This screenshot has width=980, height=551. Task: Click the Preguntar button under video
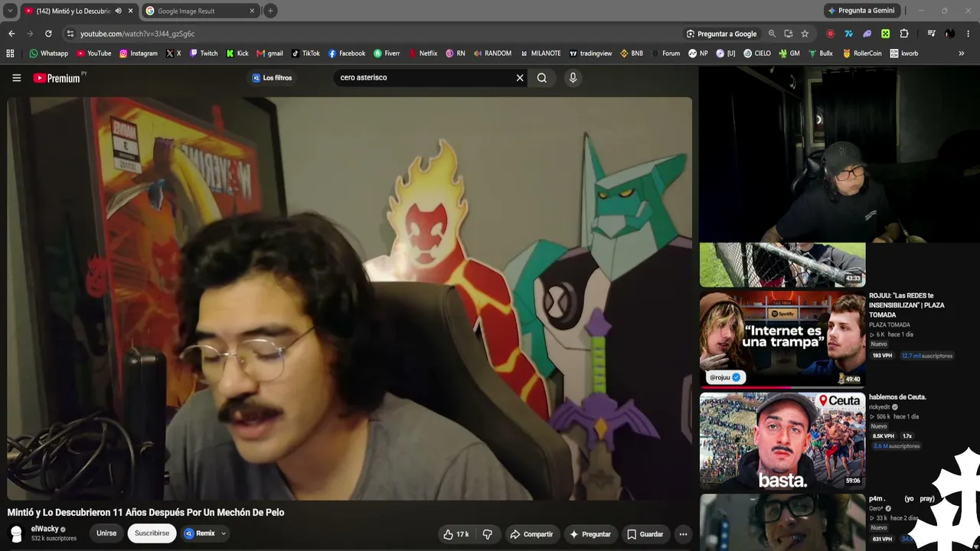590,534
